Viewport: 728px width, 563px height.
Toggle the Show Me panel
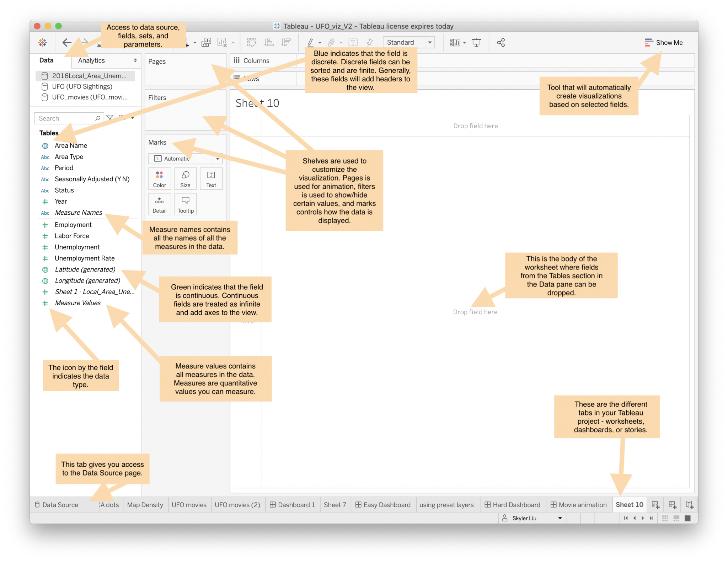pos(664,43)
